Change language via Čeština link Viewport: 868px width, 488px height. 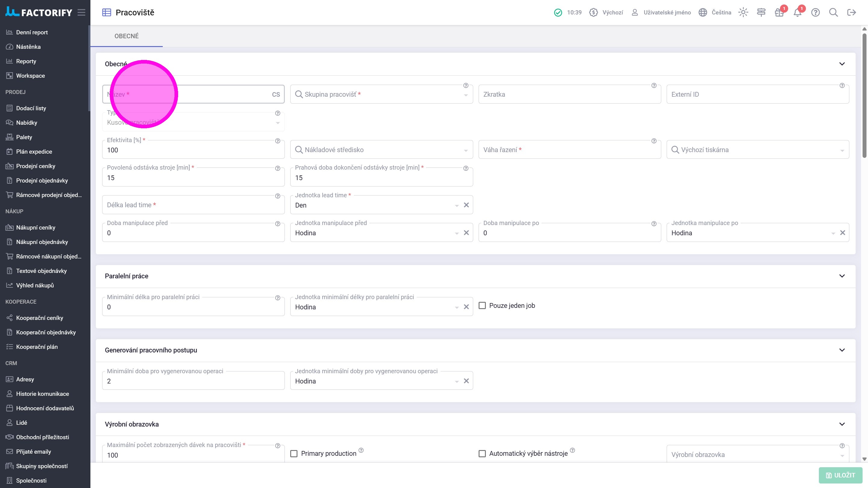click(x=721, y=12)
